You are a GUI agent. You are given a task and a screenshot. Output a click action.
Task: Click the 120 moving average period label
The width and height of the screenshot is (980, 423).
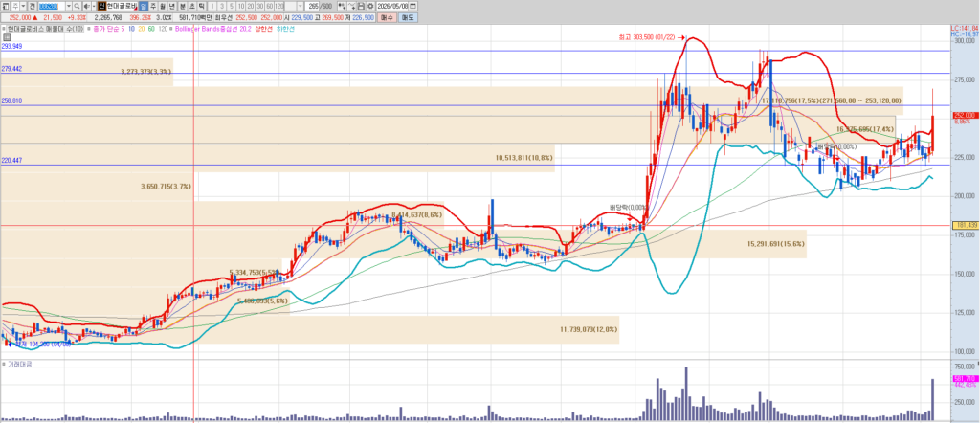tap(163, 29)
